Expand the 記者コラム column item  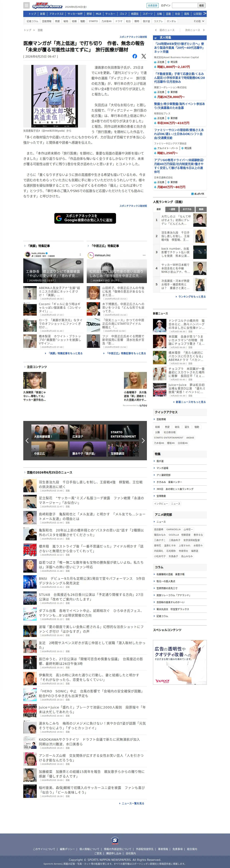[180, 616]
